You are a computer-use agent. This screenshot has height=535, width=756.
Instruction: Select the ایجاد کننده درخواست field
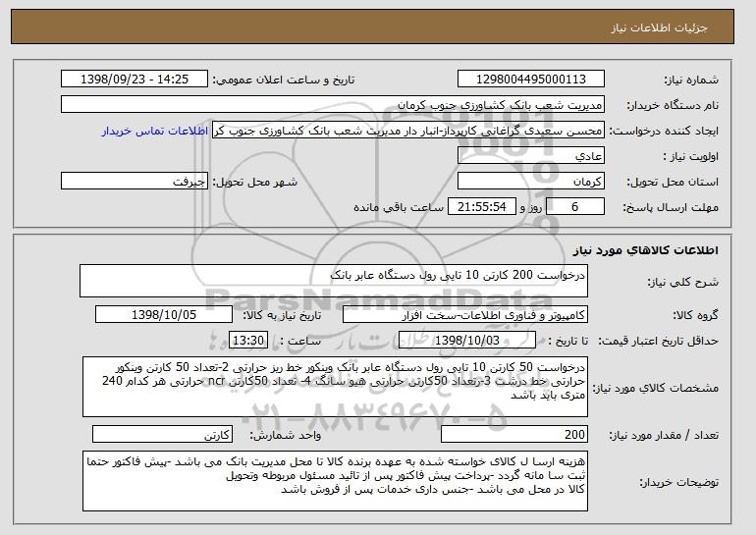(407, 131)
